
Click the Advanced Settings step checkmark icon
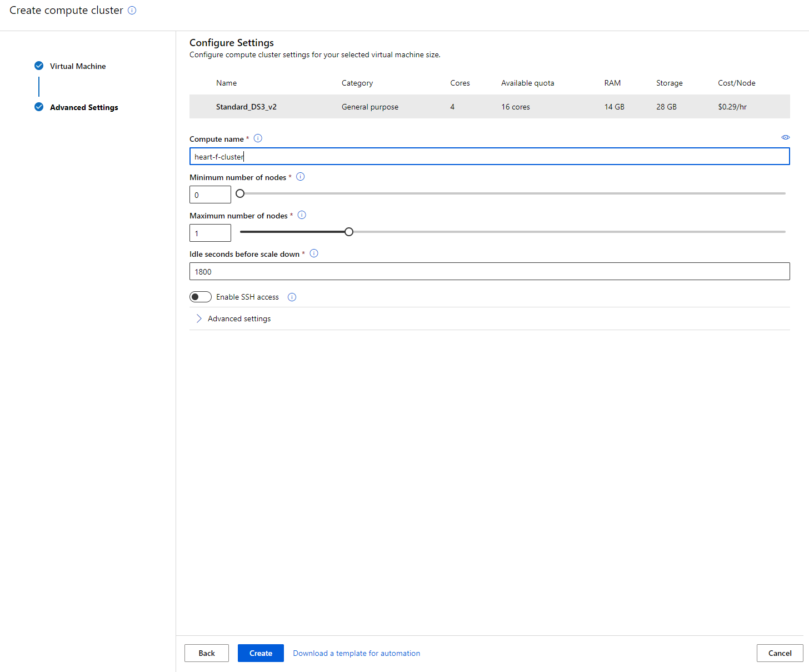pos(39,107)
